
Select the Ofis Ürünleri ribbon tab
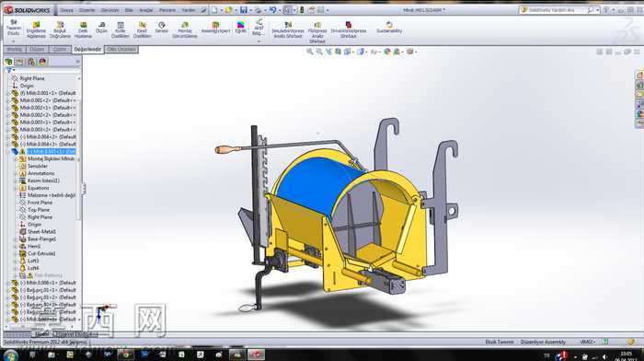121,50
